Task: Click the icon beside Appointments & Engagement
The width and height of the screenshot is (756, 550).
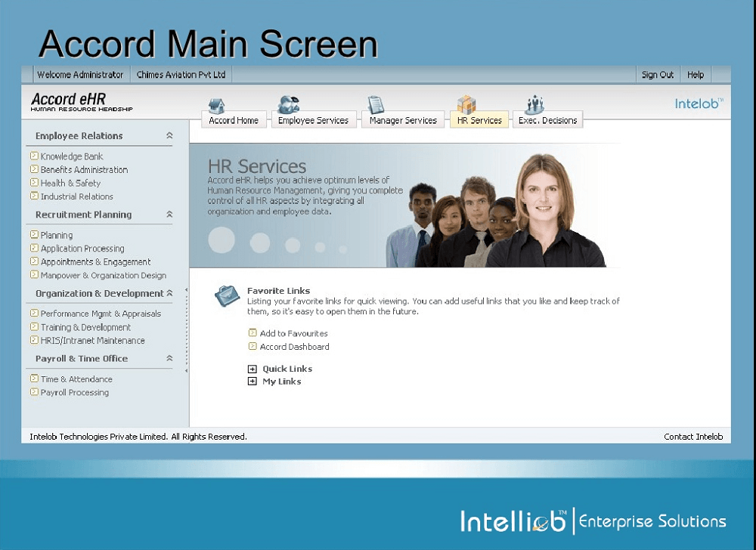Action: click(x=34, y=261)
